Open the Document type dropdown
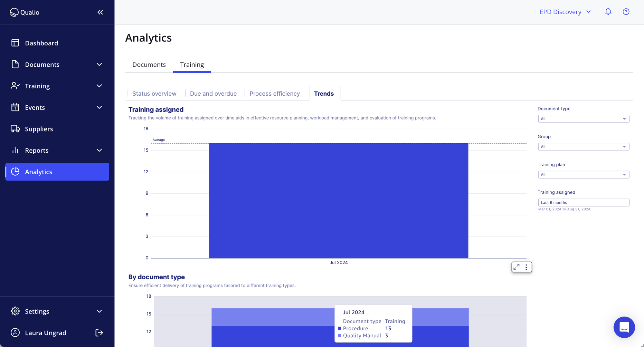The height and width of the screenshot is (347, 644). point(583,119)
